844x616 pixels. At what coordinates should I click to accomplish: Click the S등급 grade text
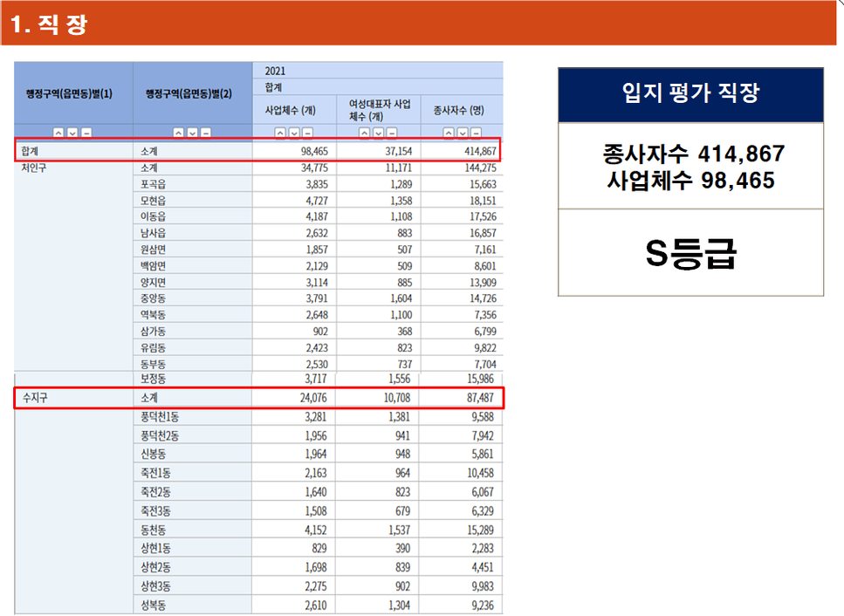[691, 253]
